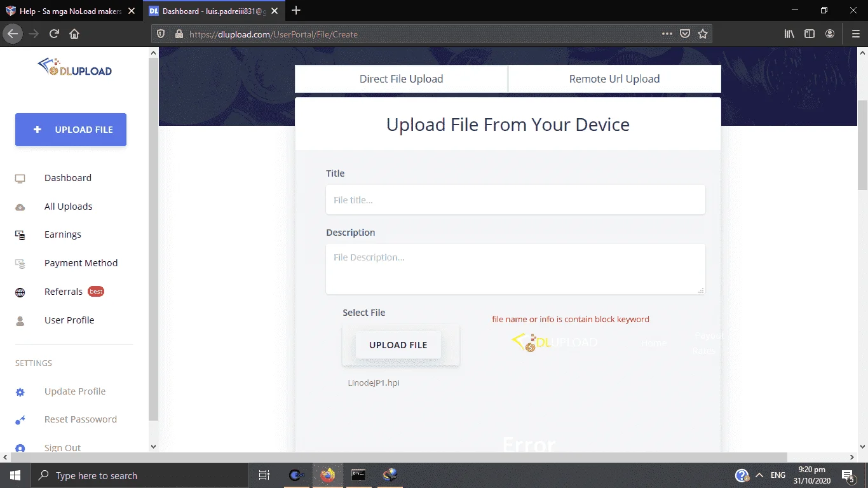Click the Update Profile settings link
The height and width of the screenshot is (488, 868).
pos(75,391)
